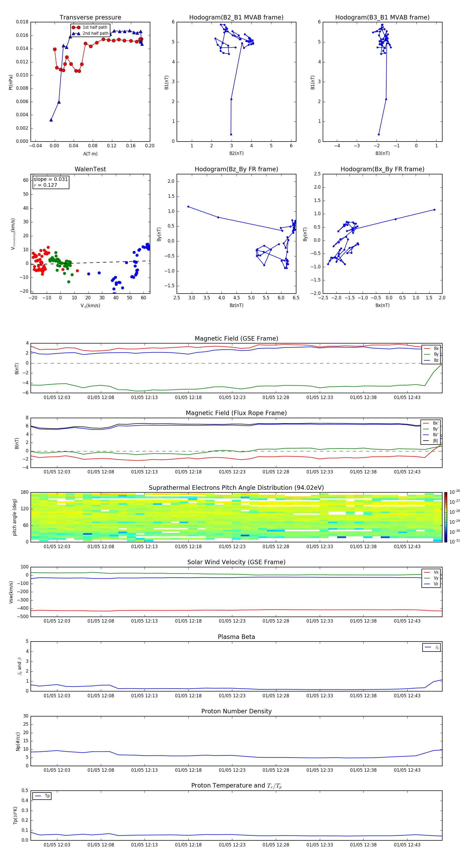Click "01/05 12:23" tick in GSE magnetic field plot
The image size is (473, 868).
[232, 398]
